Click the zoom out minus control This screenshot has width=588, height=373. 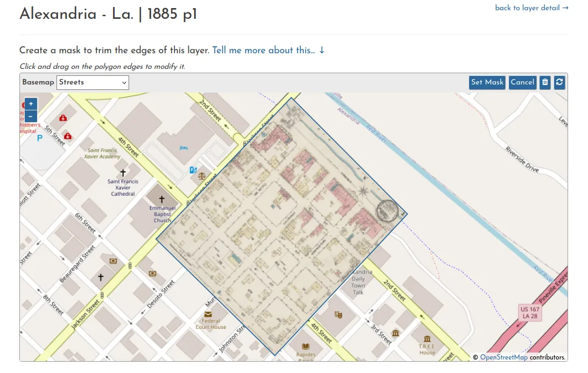(x=30, y=116)
